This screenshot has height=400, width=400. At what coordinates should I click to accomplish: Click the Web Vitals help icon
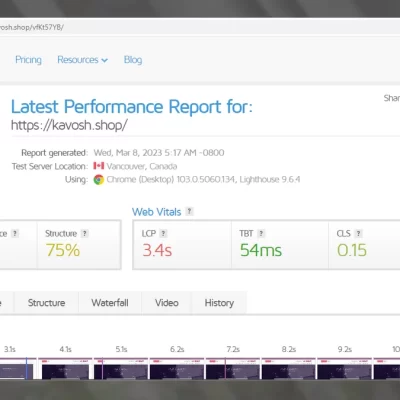(x=189, y=211)
